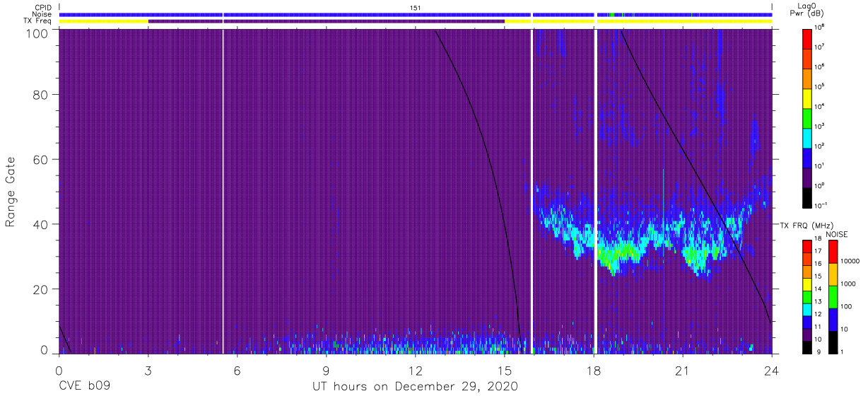The height and width of the screenshot is (401, 868).
Task: Click the '10000' label on the NOISE scale
Action: (851, 260)
